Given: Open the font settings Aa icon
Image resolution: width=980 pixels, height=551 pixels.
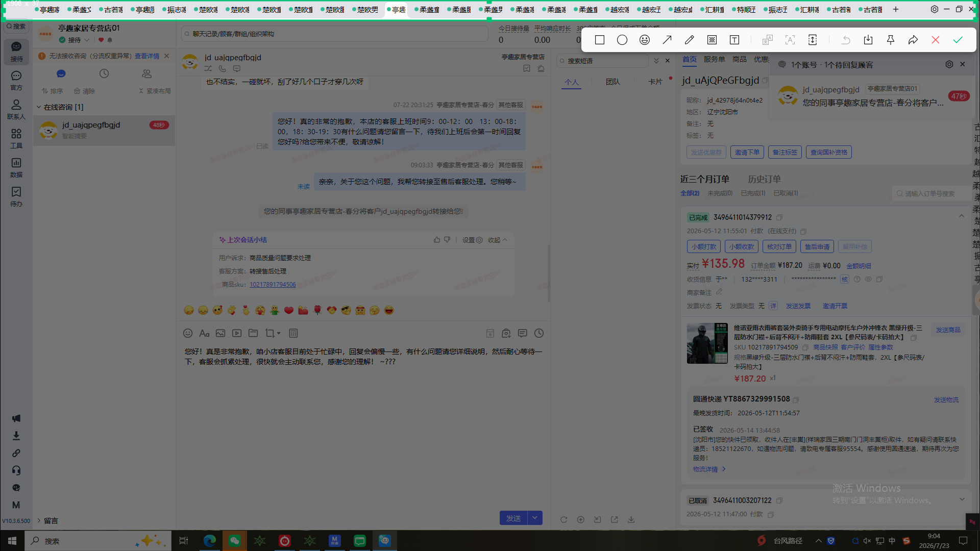Looking at the screenshot, I should [x=204, y=333].
